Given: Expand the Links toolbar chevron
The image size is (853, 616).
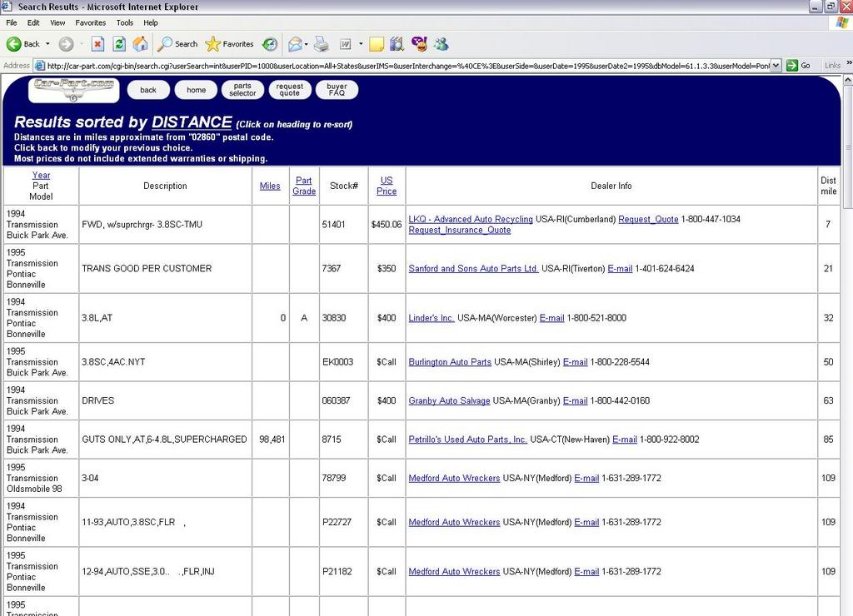Looking at the screenshot, I should [849, 64].
